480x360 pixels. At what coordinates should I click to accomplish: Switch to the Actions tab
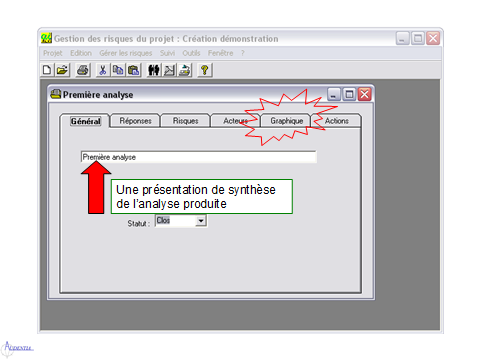[337, 121]
